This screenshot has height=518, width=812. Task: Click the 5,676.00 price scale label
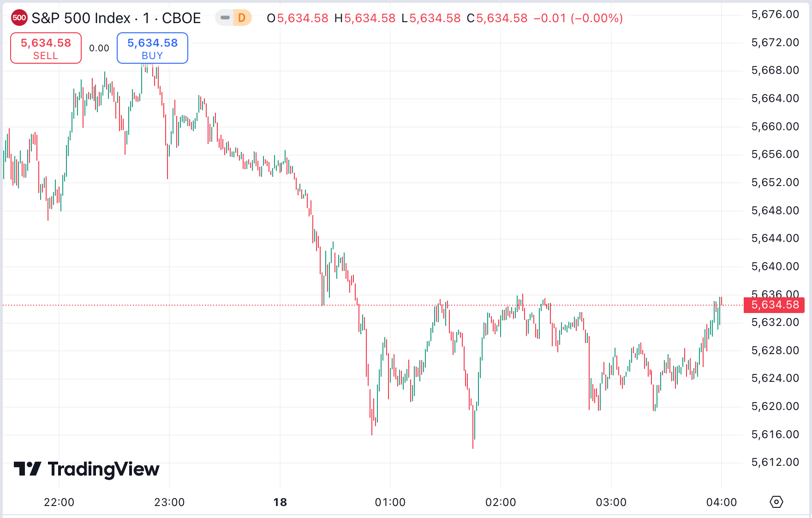click(x=775, y=14)
